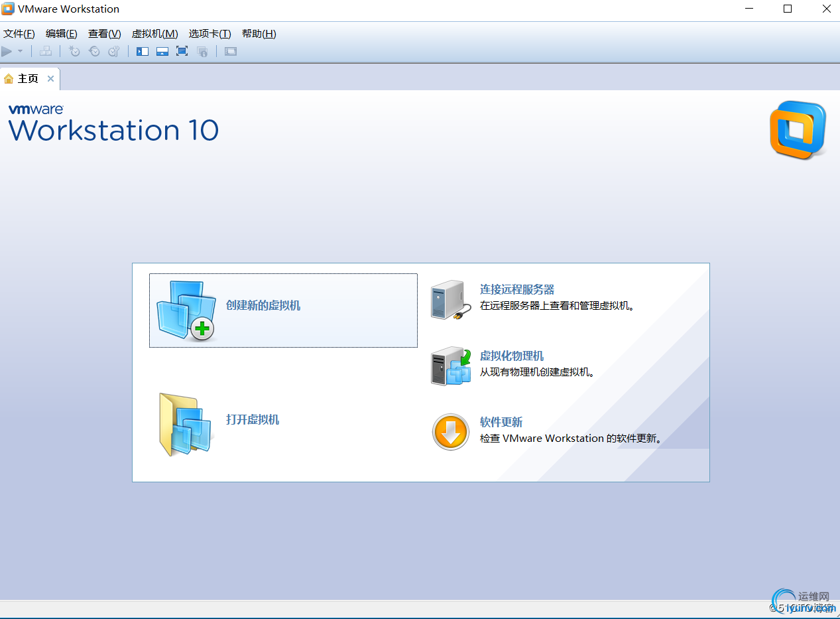Close the VMware Workstation window
This screenshot has width=840, height=619.
(x=826, y=9)
